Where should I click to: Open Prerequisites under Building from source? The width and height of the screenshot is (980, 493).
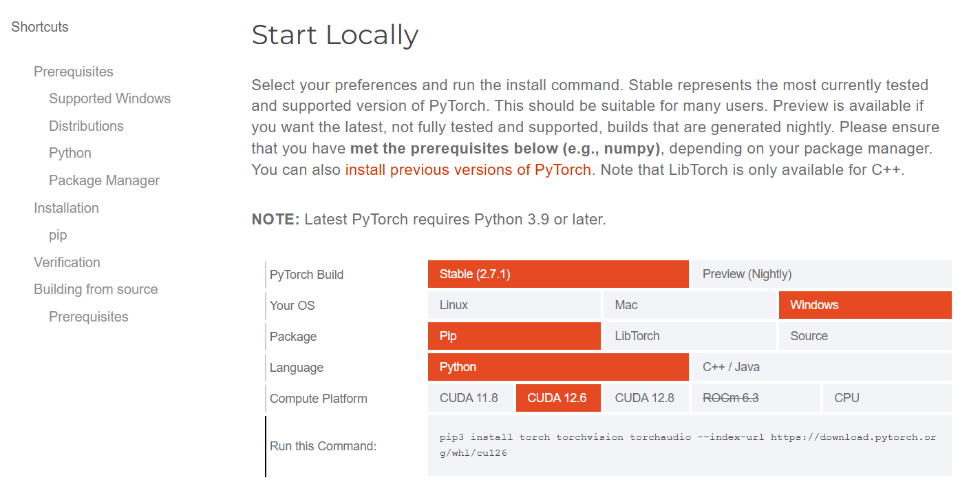point(89,317)
